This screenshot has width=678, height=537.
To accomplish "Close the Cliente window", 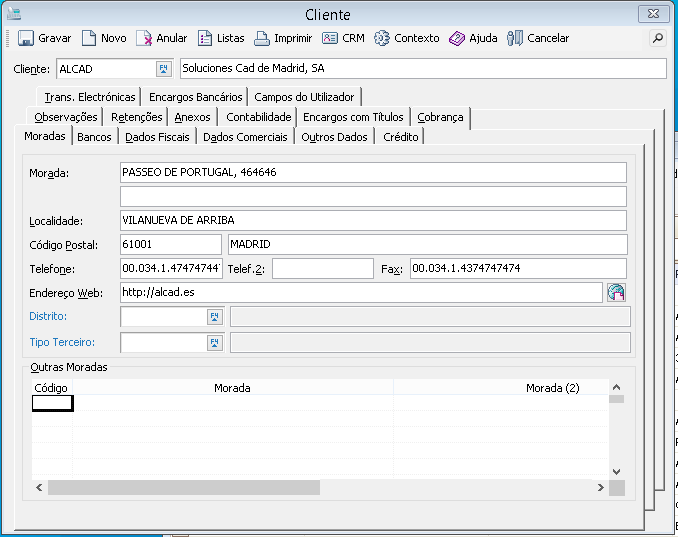I will pyautogui.click(x=653, y=14).
